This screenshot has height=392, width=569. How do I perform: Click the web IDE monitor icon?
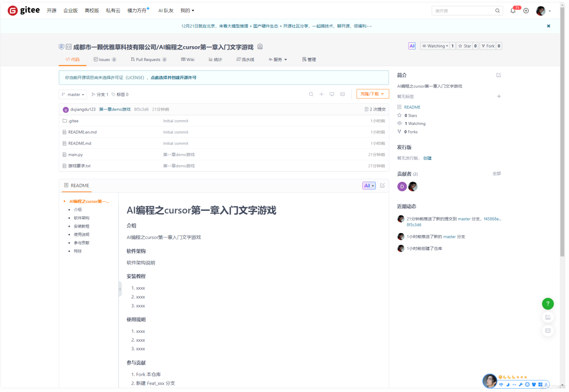[332, 94]
